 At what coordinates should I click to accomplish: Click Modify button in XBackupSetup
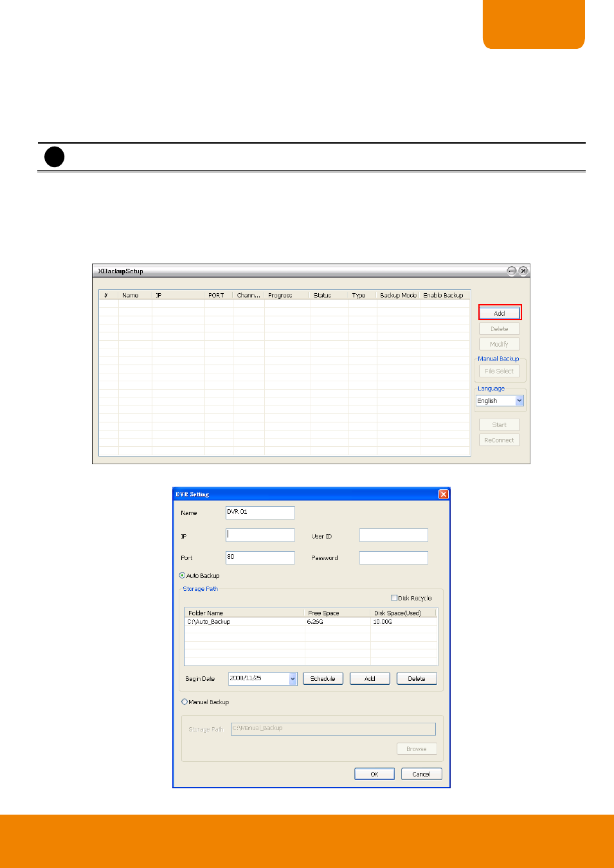point(500,344)
